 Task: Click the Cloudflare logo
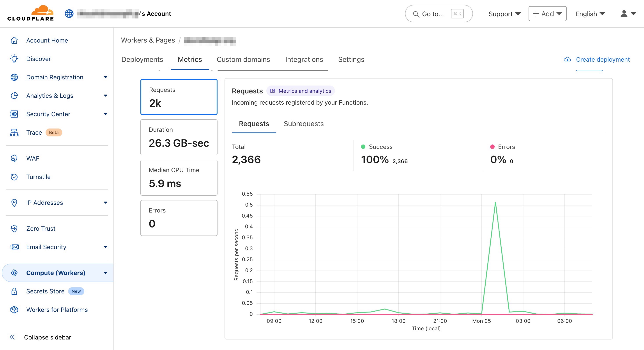pos(30,14)
